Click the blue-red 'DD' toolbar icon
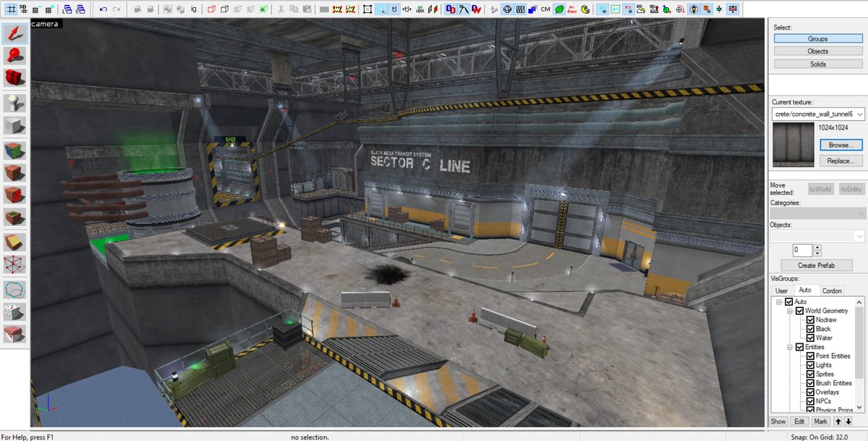The image size is (868, 441). pyautogui.click(x=451, y=9)
